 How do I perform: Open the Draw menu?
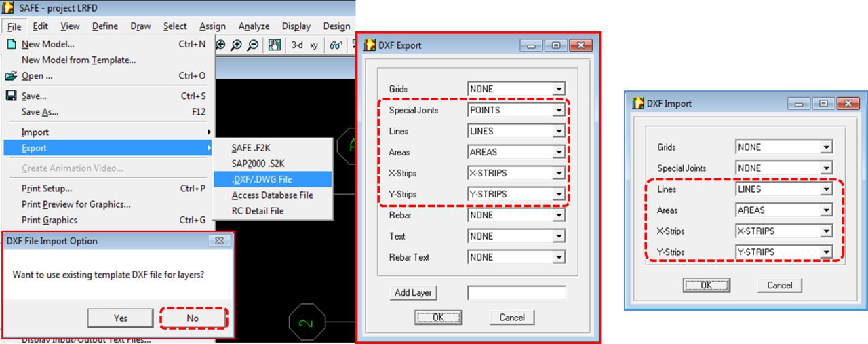140,26
